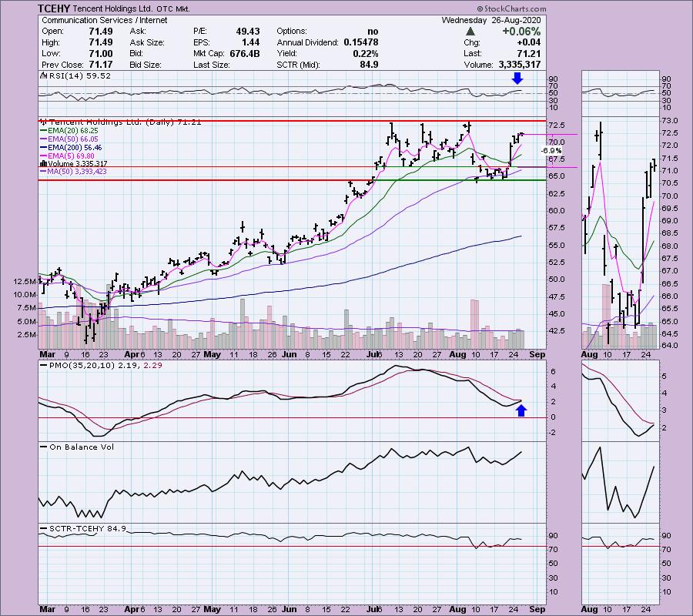Click the Last Size label

click(212, 65)
